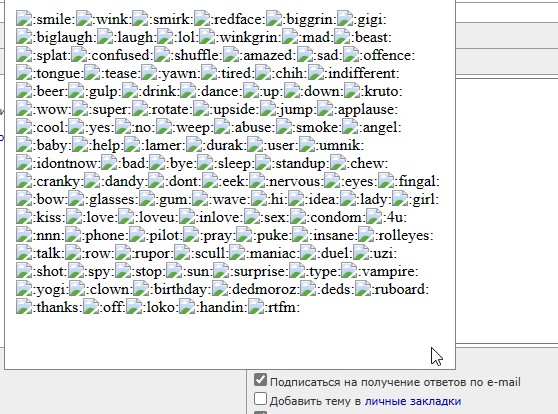
Task: Pick the :beer: emoticon image
Action: [24, 91]
